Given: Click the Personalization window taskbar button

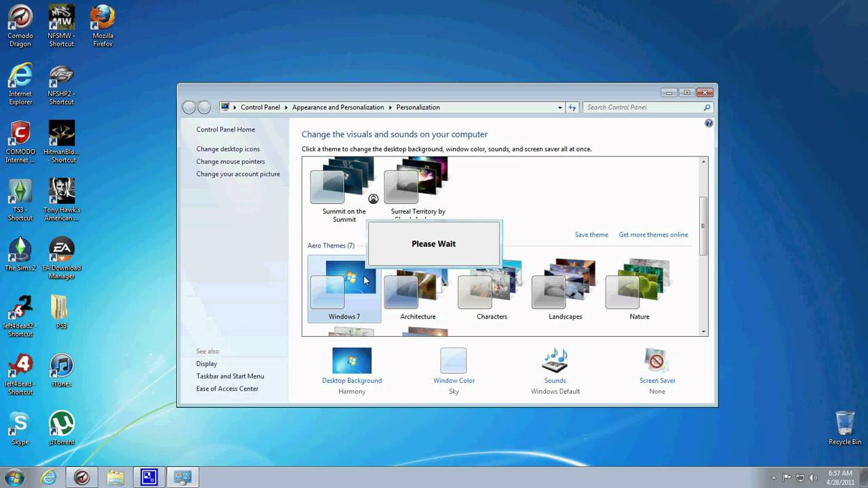Looking at the screenshot, I should point(182,477).
